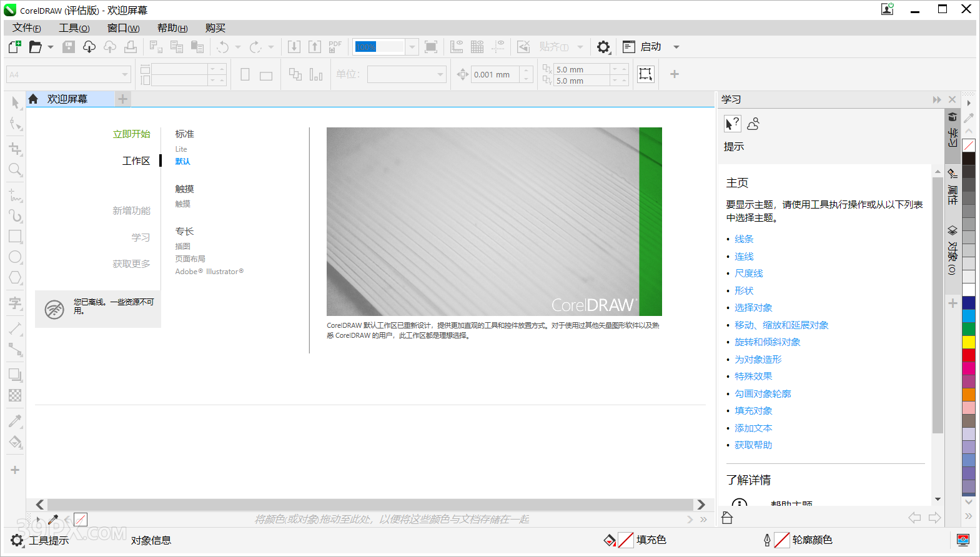Pick the green swatch in color palette

click(969, 329)
